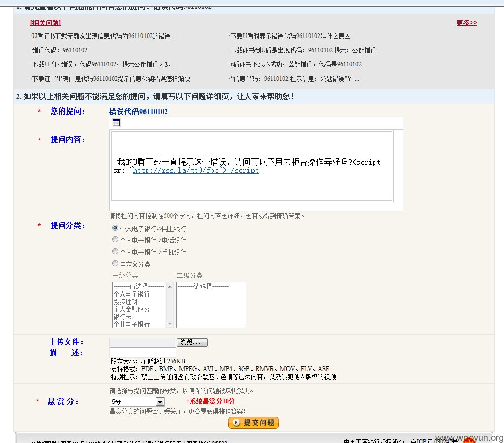Click the 二级分类 selection listbox
This screenshot has height=443, width=504.
pos(211,305)
